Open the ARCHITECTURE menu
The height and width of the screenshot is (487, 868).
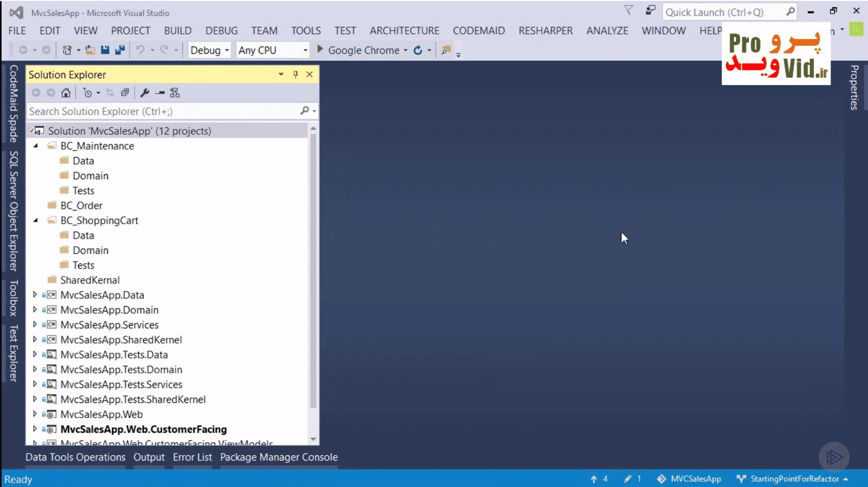coord(405,31)
